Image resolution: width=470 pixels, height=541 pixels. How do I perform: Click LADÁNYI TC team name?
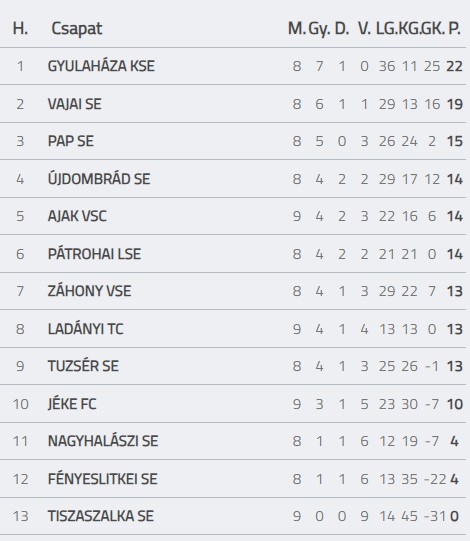tap(86, 328)
